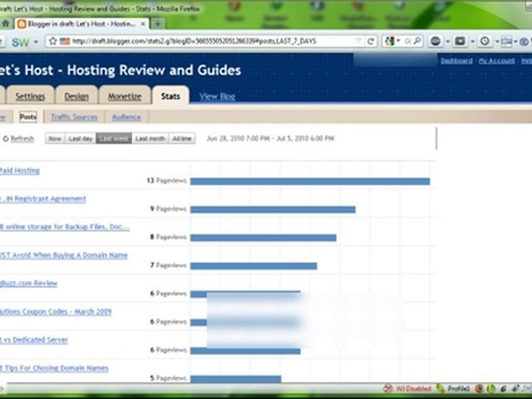Open the Settings tab
532x399 pixels.
tap(30, 96)
